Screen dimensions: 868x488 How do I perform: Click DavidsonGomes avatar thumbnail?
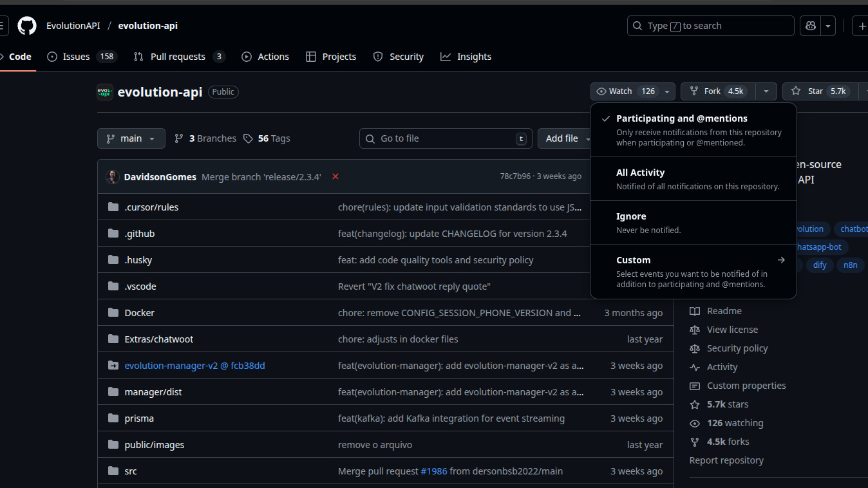pyautogui.click(x=113, y=177)
